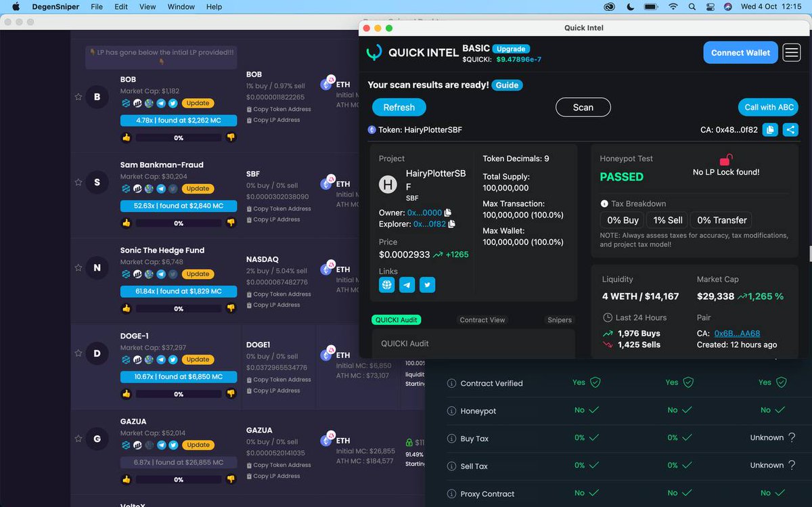Switch to the Snipers tab
The image size is (812, 507).
tap(560, 320)
